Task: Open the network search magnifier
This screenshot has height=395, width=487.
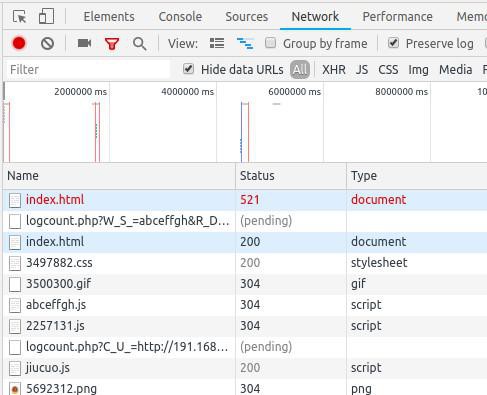Action: click(x=139, y=44)
